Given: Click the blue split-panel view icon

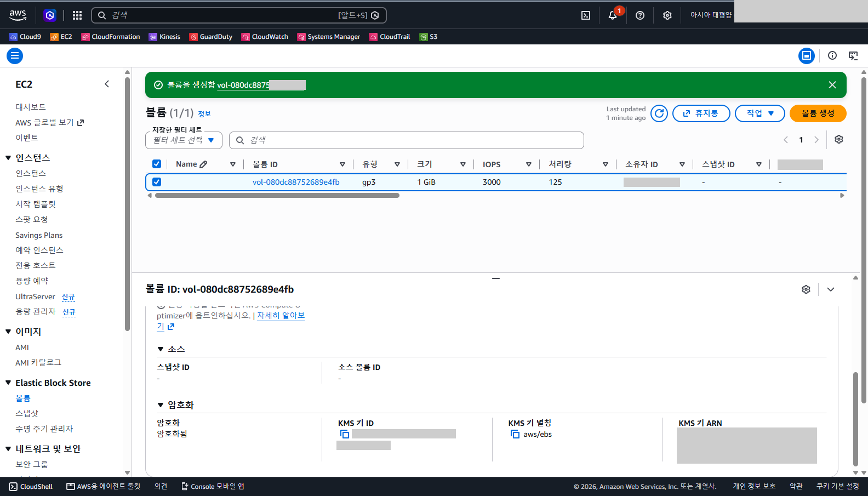Looking at the screenshot, I should 807,56.
